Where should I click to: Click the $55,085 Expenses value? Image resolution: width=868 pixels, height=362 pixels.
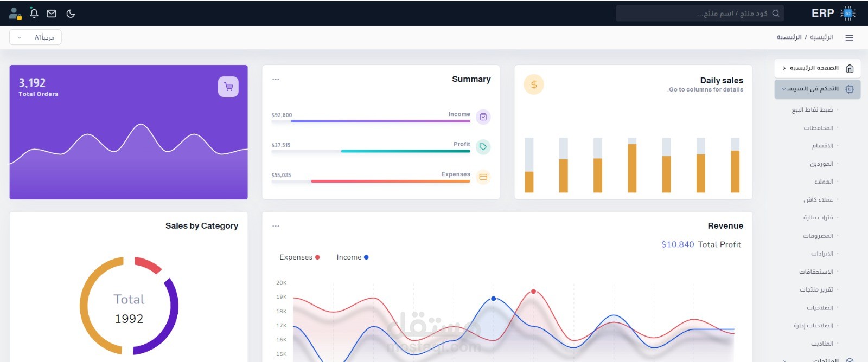281,175
